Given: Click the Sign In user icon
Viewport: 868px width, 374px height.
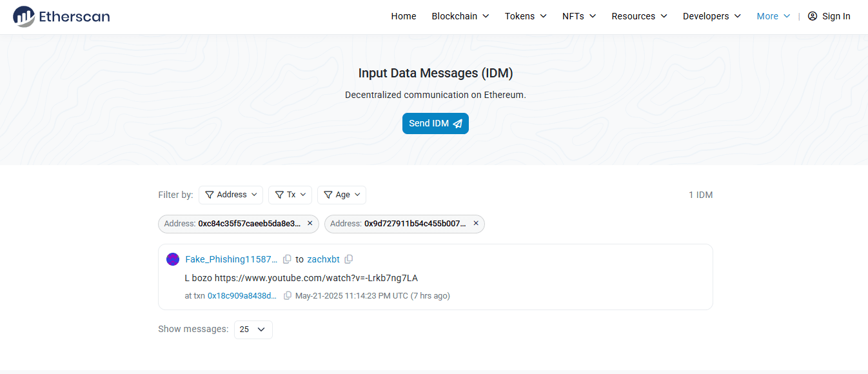Looking at the screenshot, I should click(813, 16).
